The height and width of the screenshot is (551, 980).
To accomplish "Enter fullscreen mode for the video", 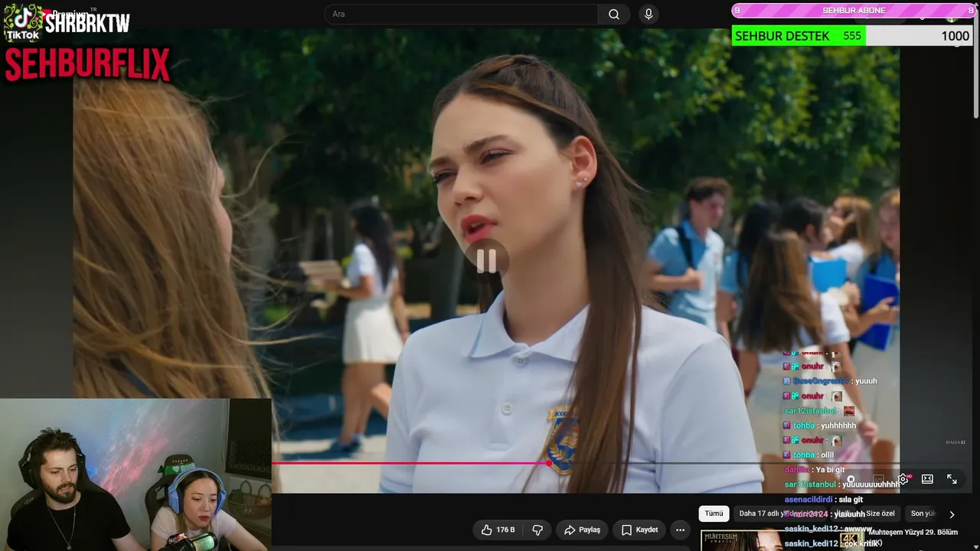I will click(x=952, y=479).
